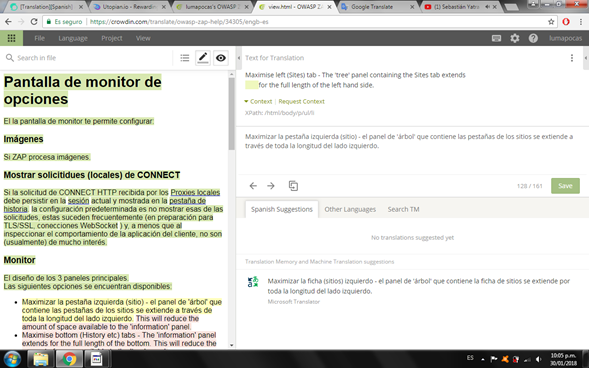Open keyboard shortcuts icon in top bar
Image resolution: width=589 pixels, height=368 pixels.
pyautogui.click(x=496, y=38)
